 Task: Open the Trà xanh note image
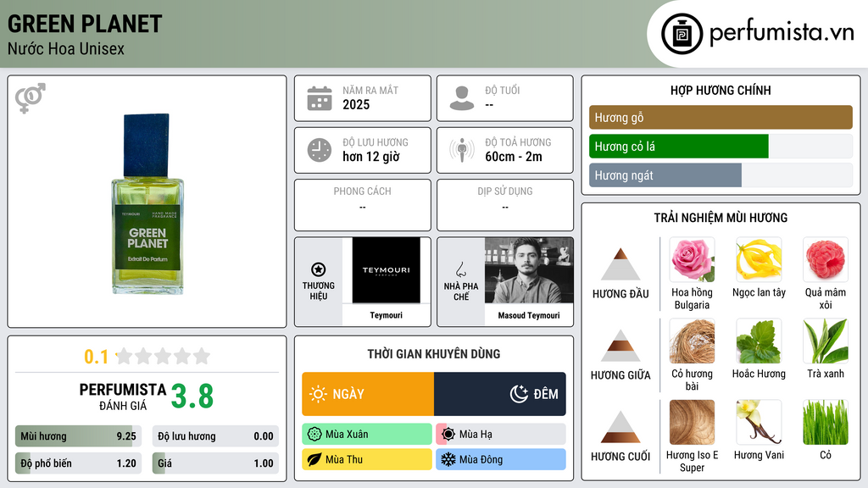tap(826, 341)
